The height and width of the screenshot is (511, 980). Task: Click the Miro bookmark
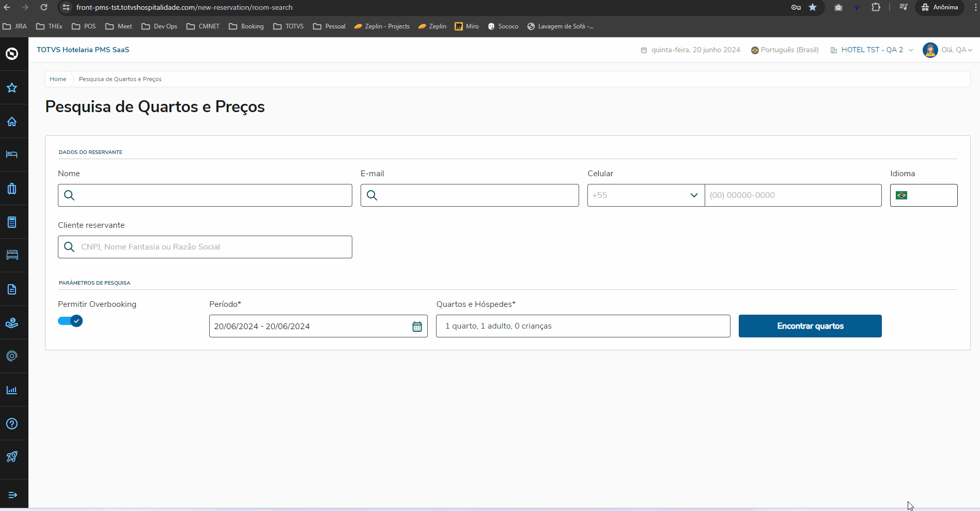466,26
